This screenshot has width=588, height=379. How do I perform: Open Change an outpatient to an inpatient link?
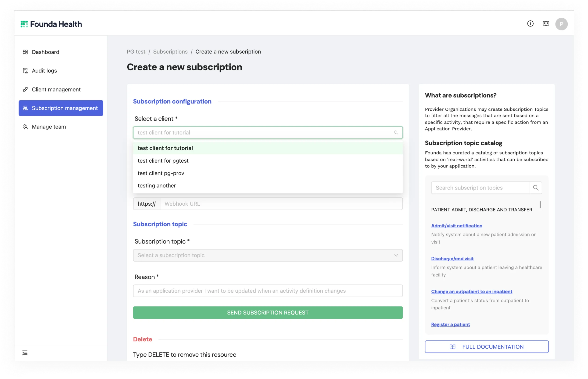click(471, 292)
